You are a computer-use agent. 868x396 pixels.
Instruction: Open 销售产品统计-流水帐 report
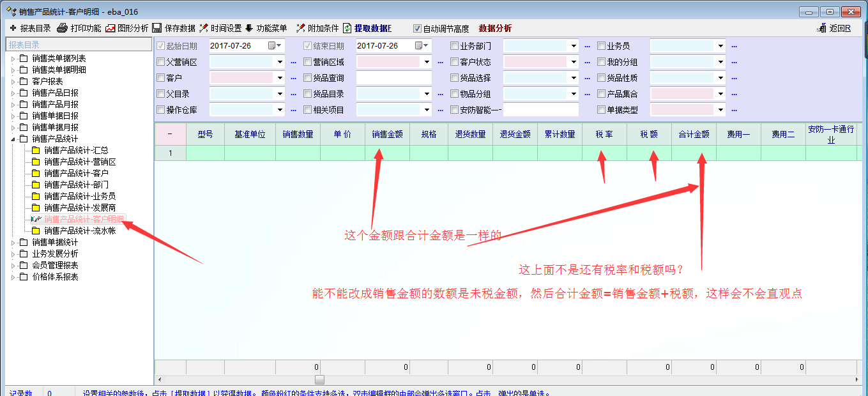(x=80, y=231)
